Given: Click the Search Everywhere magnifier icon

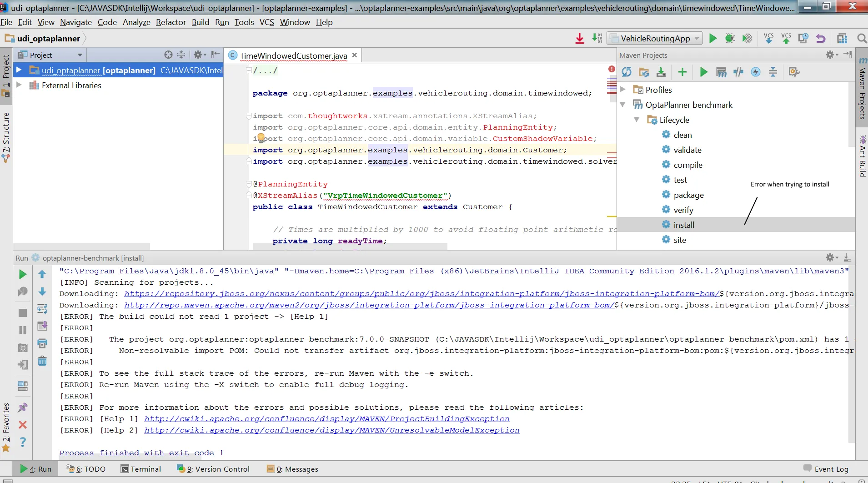Looking at the screenshot, I should [x=862, y=39].
